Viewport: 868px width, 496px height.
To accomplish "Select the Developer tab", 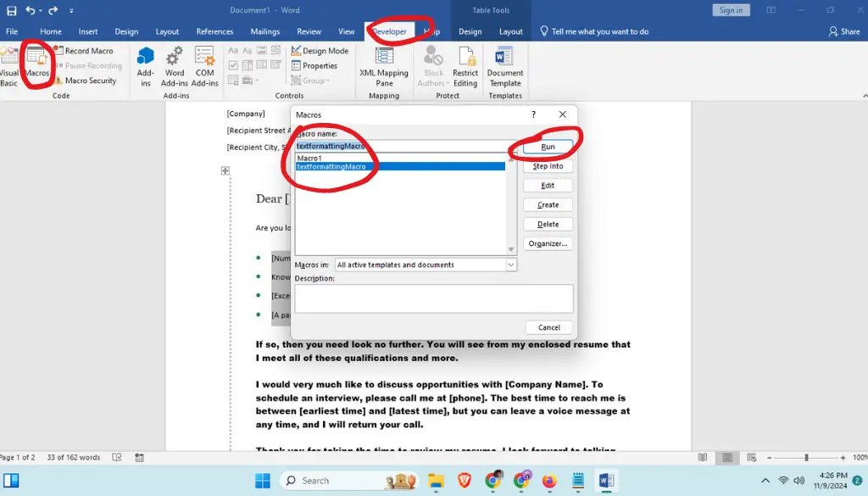I will click(x=389, y=31).
